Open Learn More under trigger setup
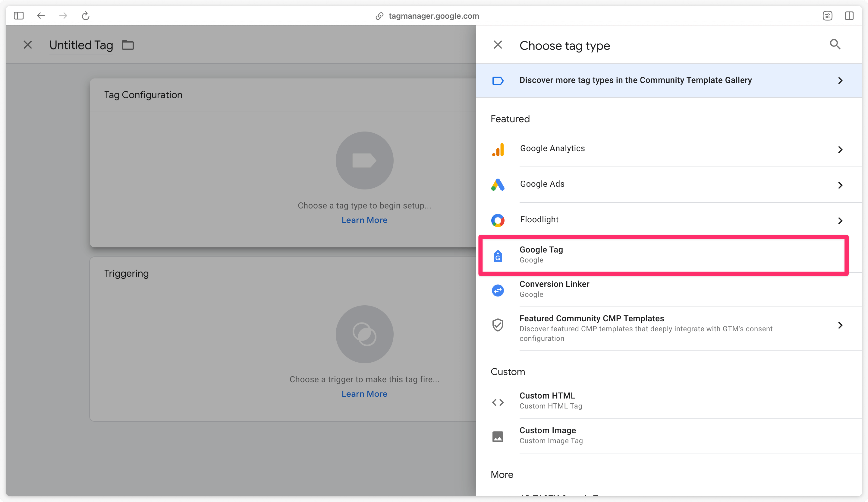 pyautogui.click(x=364, y=394)
